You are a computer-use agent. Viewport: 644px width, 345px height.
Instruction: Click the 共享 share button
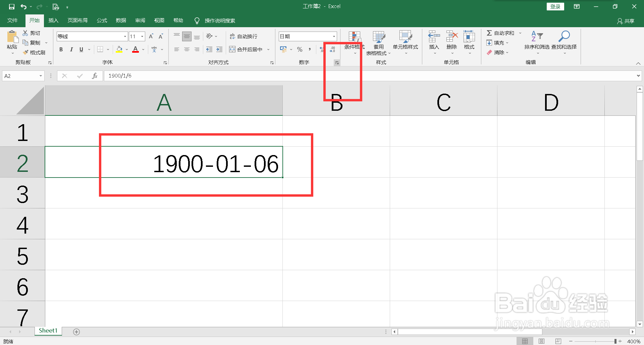pyautogui.click(x=626, y=21)
